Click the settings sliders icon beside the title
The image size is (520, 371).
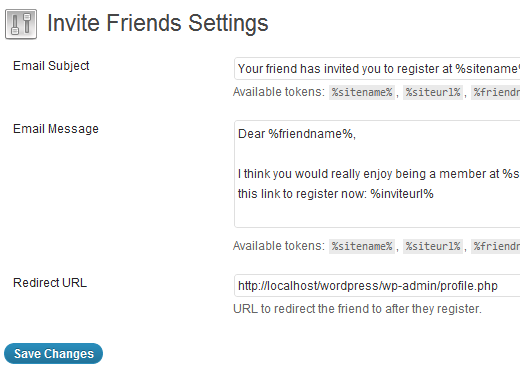(x=21, y=24)
